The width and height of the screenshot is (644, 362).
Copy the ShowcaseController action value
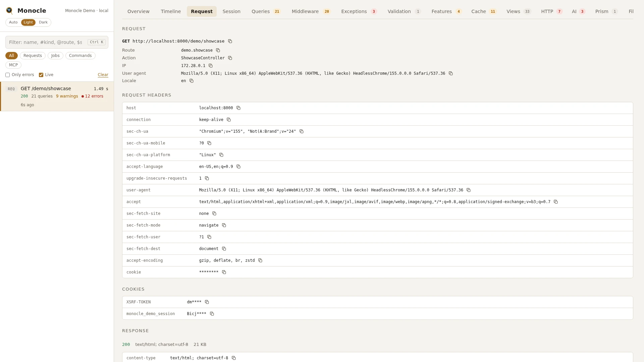click(x=230, y=58)
